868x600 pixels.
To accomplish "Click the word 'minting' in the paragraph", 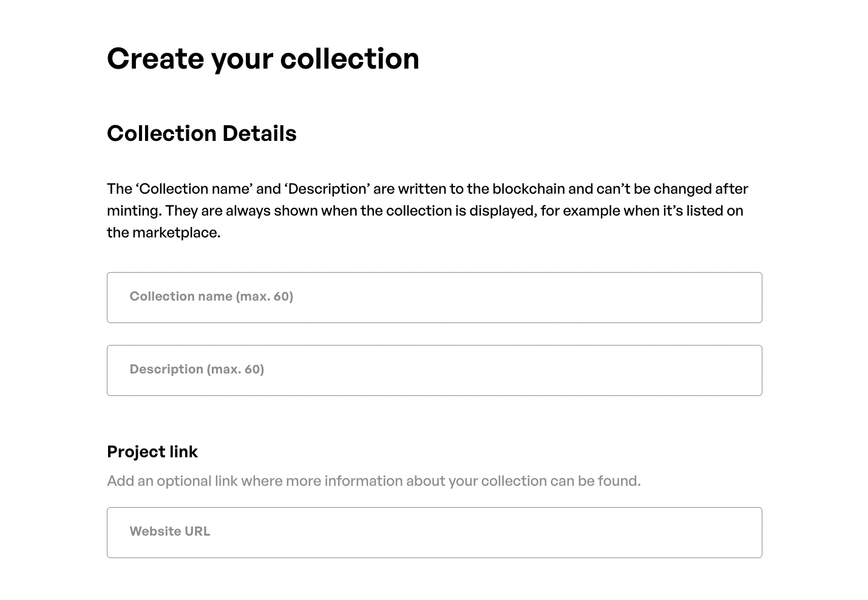I will [134, 211].
